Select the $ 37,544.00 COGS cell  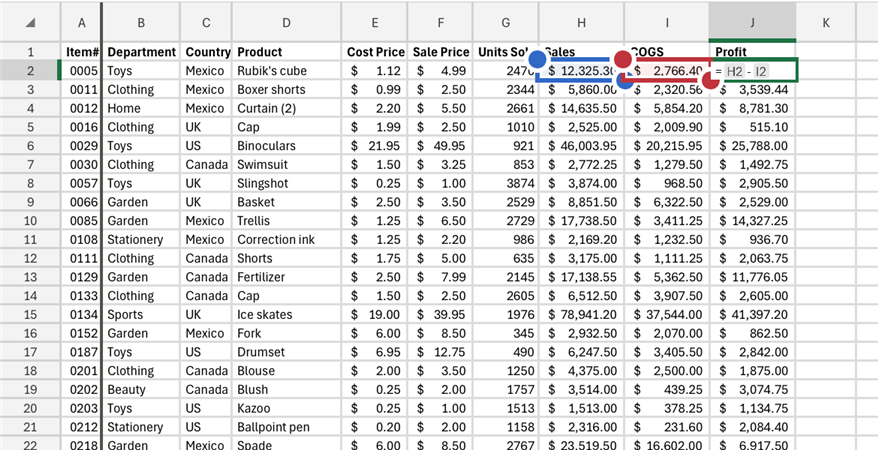tap(667, 315)
